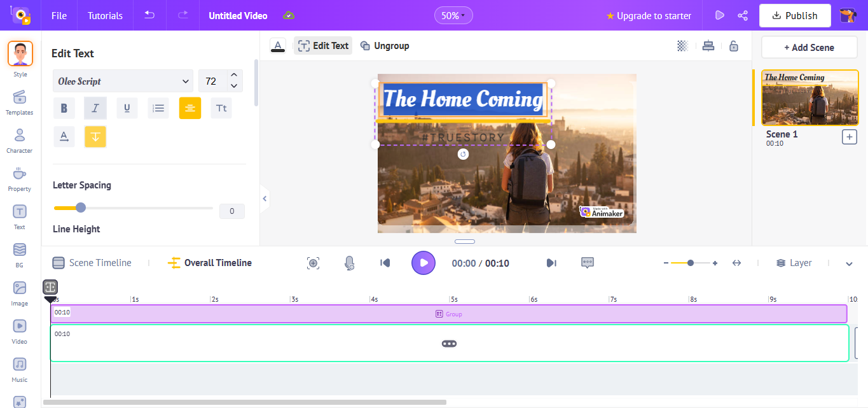Open the user profile avatar
The width and height of the screenshot is (868, 408).
[848, 15]
